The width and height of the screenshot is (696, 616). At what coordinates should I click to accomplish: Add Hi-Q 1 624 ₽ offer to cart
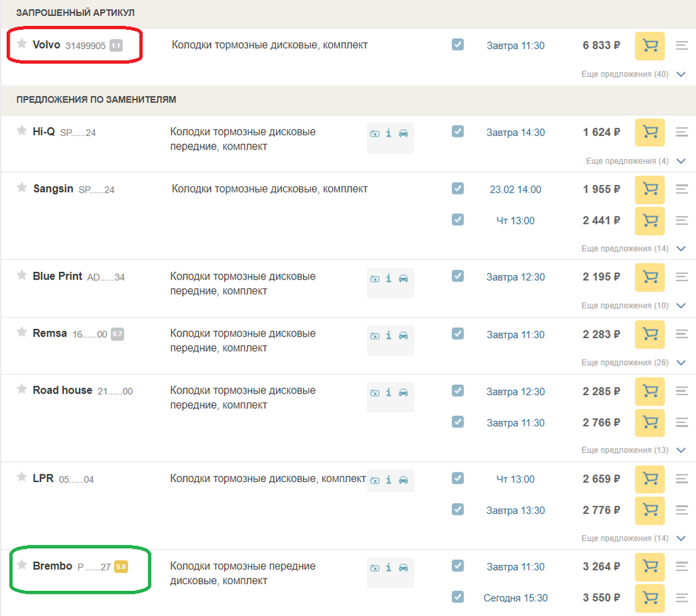pos(649,133)
